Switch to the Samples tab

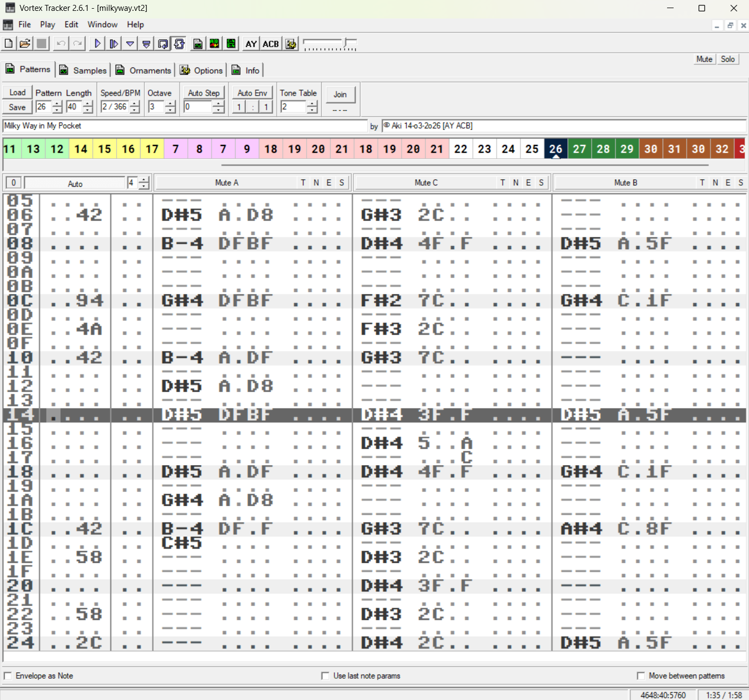pyautogui.click(x=83, y=70)
